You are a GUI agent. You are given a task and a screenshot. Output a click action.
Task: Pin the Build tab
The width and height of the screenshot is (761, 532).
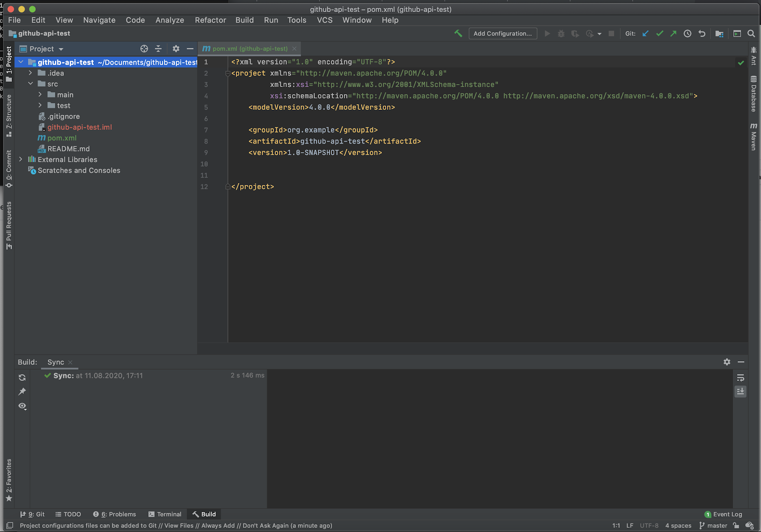point(22,392)
